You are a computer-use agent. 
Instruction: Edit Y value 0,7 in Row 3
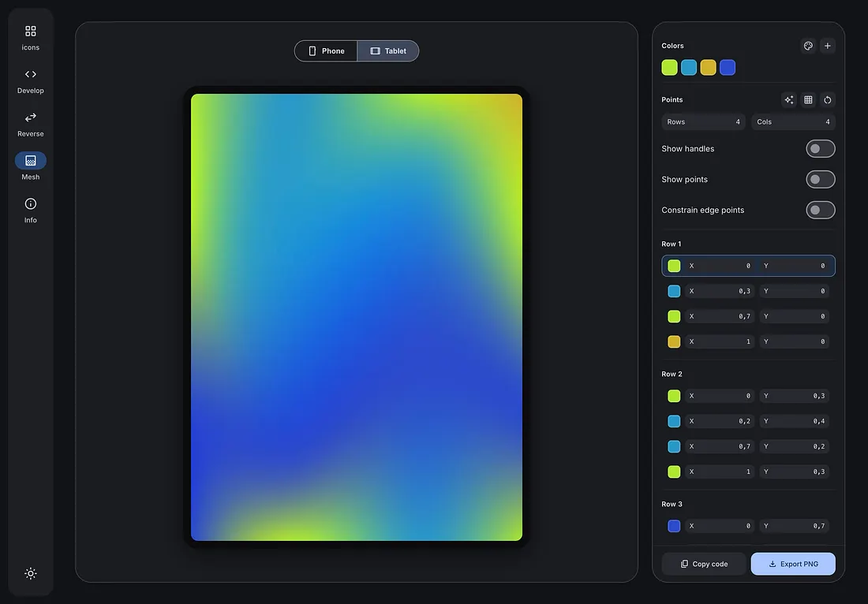click(x=795, y=526)
